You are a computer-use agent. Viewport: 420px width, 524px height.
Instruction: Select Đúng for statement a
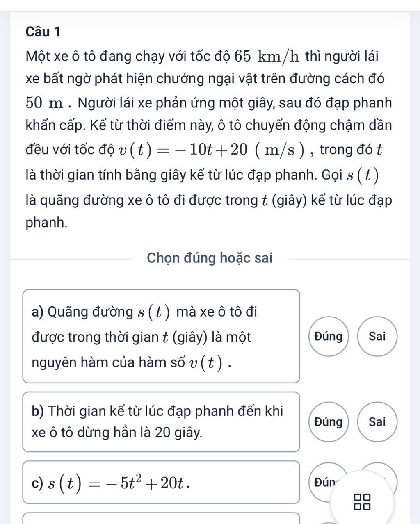click(x=328, y=337)
